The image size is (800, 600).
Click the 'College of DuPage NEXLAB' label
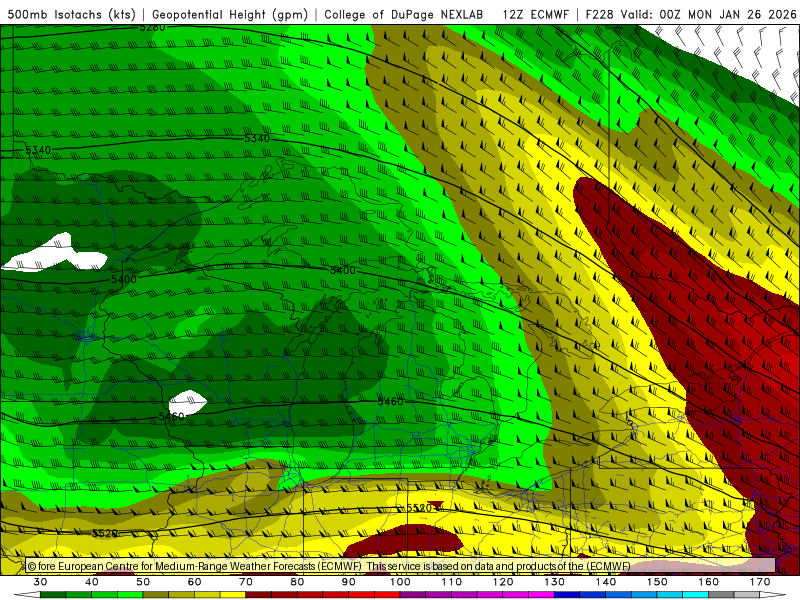(404, 14)
